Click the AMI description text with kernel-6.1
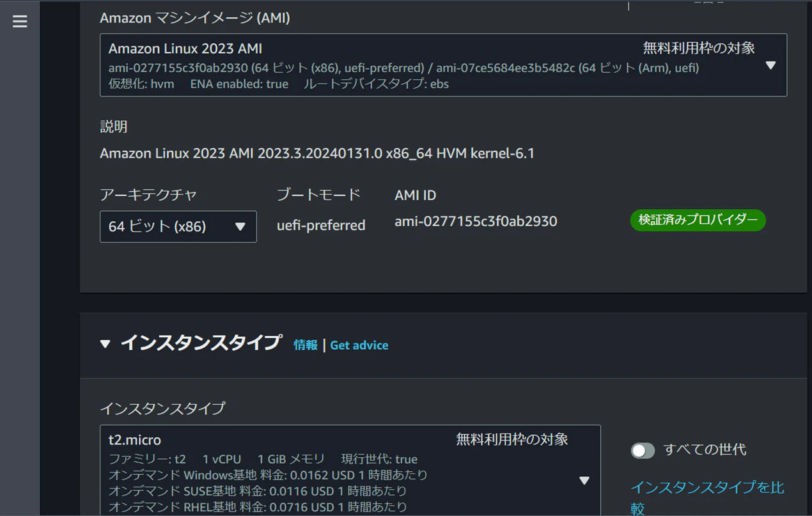Viewport: 812px width, 516px height. pyautogui.click(x=317, y=153)
